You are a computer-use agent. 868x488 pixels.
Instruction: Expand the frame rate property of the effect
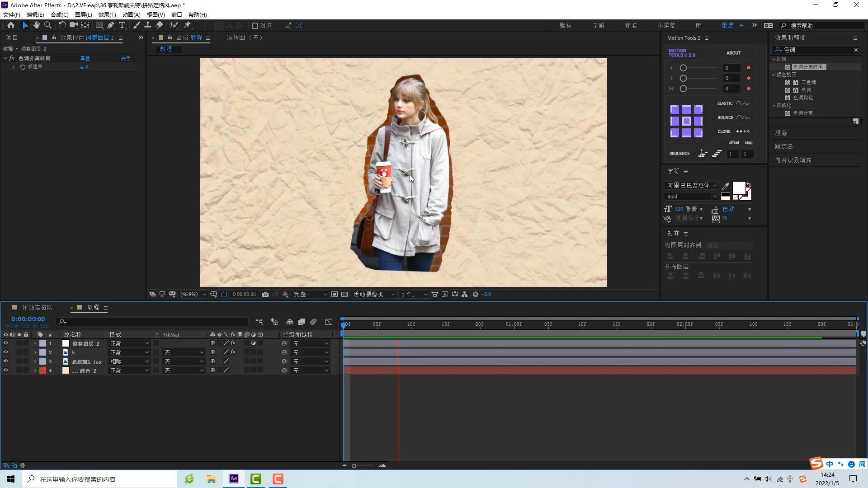13,67
